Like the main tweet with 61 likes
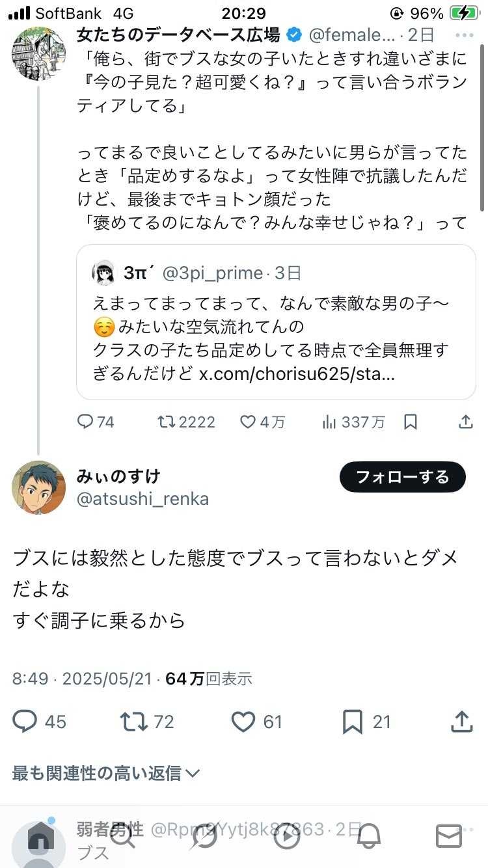 (244, 721)
